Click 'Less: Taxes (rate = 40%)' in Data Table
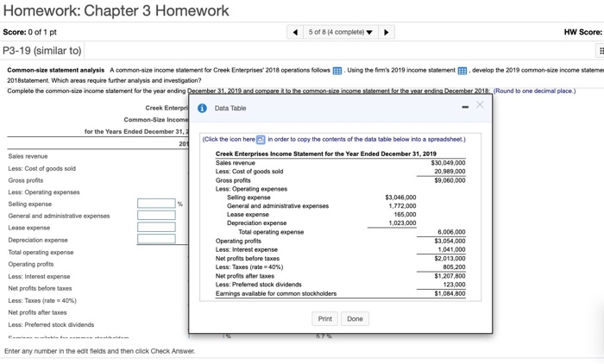 coord(249,267)
